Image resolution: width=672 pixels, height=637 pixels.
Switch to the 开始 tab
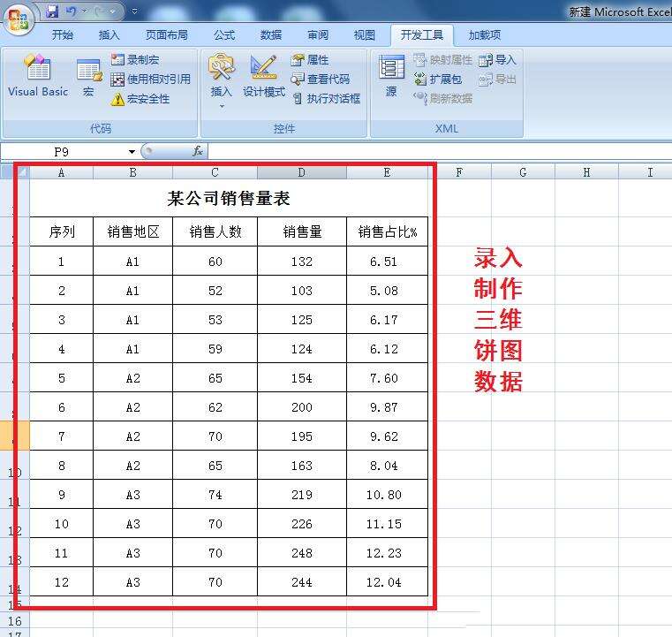pyautogui.click(x=63, y=34)
